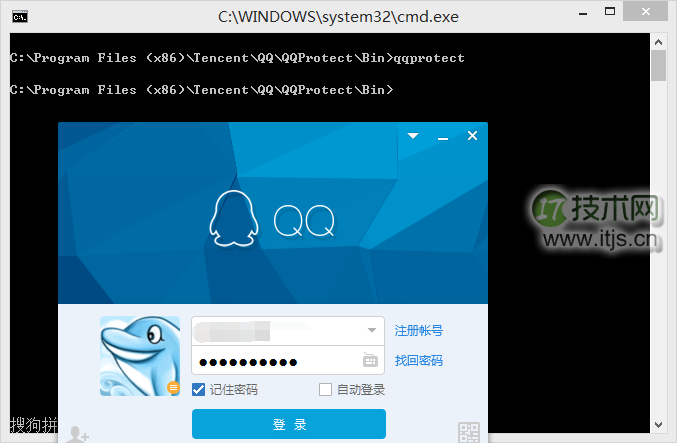677x443 pixels.
Task: Open the cmd.exe window system menu icon
Action: click(20, 17)
